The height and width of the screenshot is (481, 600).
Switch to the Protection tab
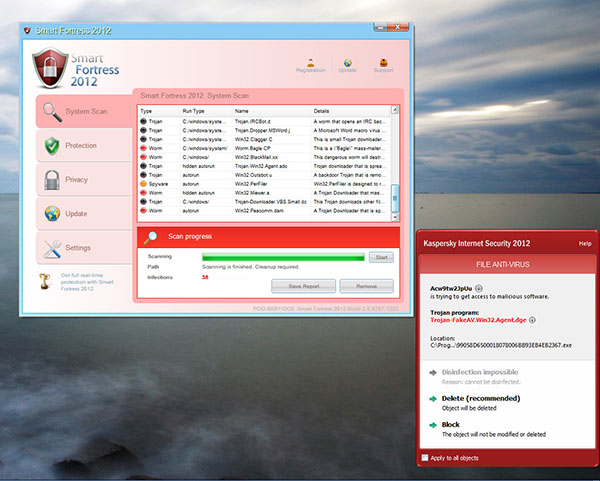coord(84,145)
